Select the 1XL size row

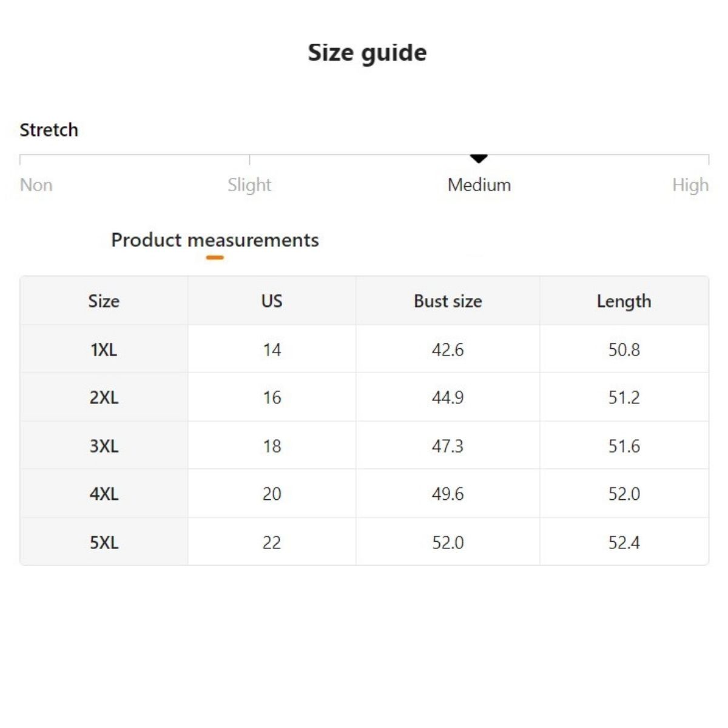(x=104, y=349)
